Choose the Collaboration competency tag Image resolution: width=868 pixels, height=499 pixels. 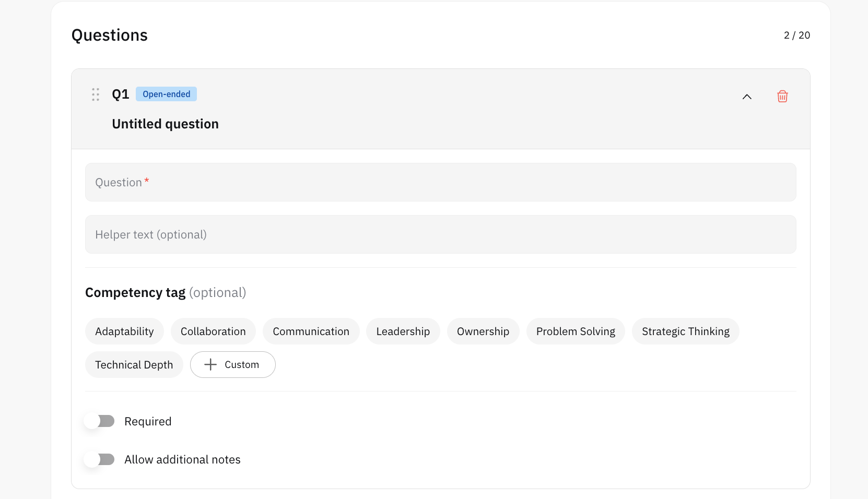pos(213,331)
